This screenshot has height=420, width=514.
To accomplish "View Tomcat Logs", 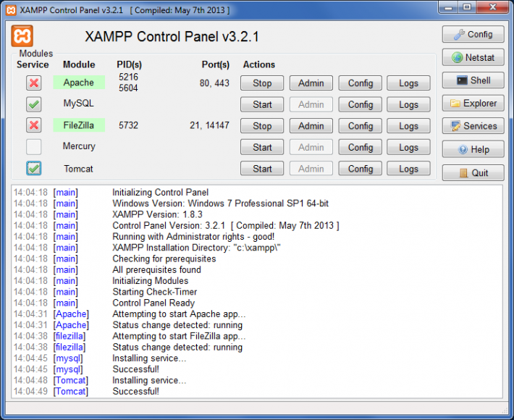I will tap(408, 169).
